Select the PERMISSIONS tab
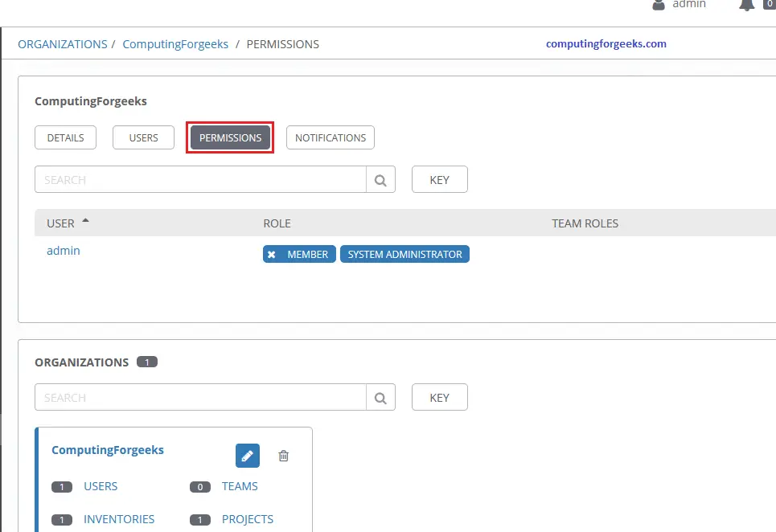The height and width of the screenshot is (532, 776). pyautogui.click(x=230, y=137)
